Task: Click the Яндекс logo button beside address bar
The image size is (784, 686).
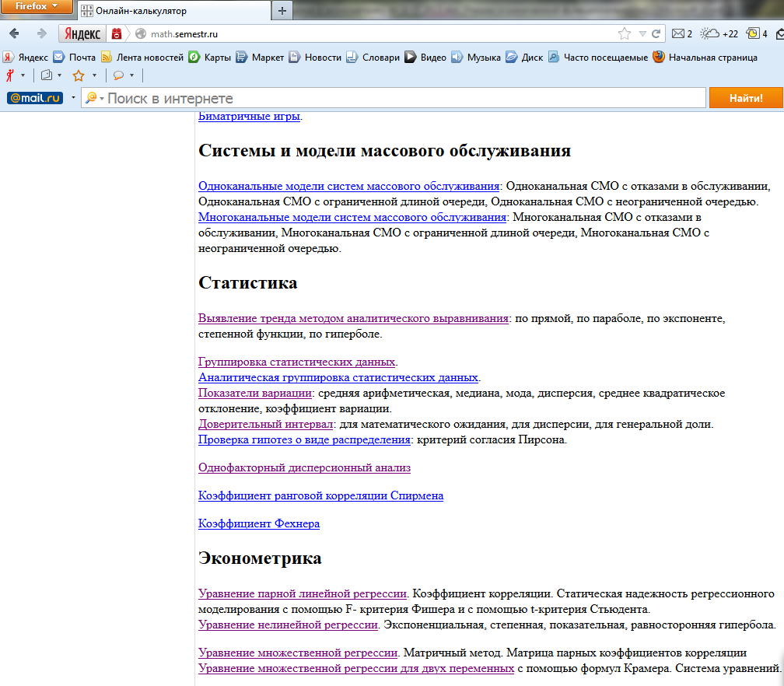Action: pos(82,34)
